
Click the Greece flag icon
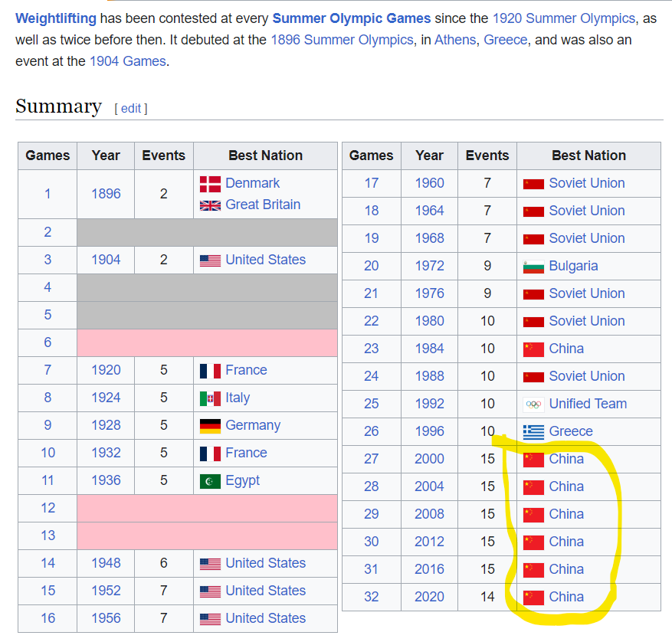[533, 432]
